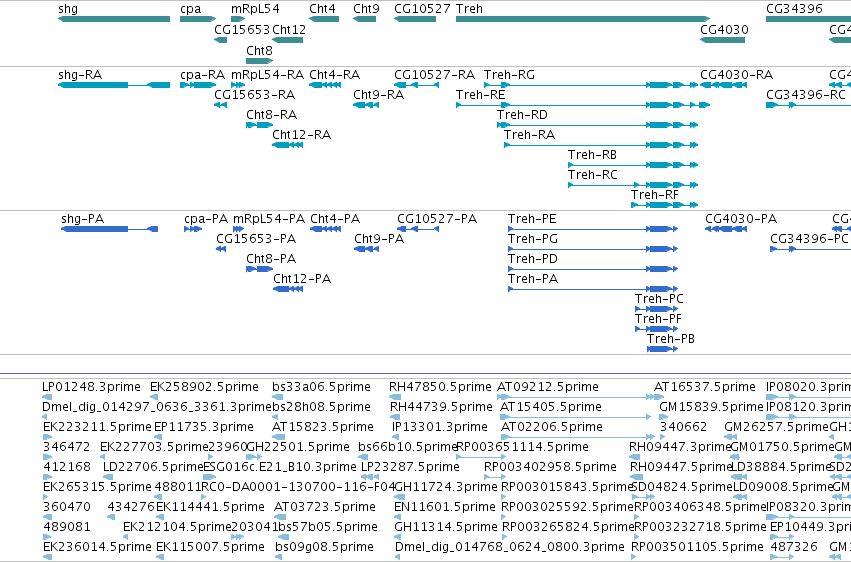
Task: Select the Cht9 gene arrow
Action: pyautogui.click(x=364, y=19)
